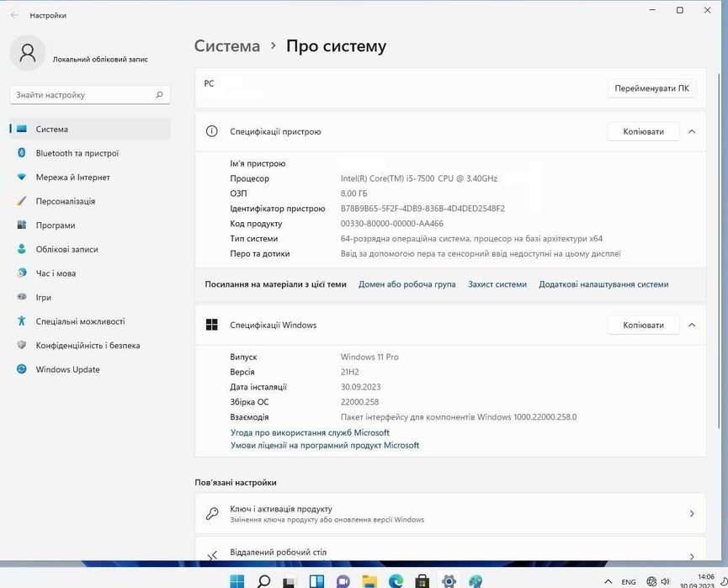Viewport: 728px width, 588px height.
Task: Click the ENG language indicator
Action: pos(629,582)
